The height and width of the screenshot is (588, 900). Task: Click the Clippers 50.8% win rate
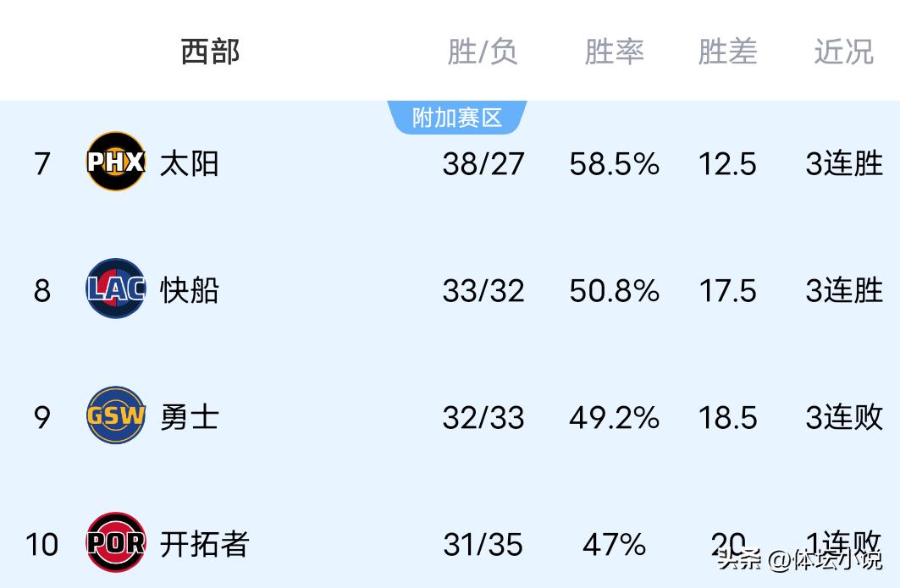(614, 290)
